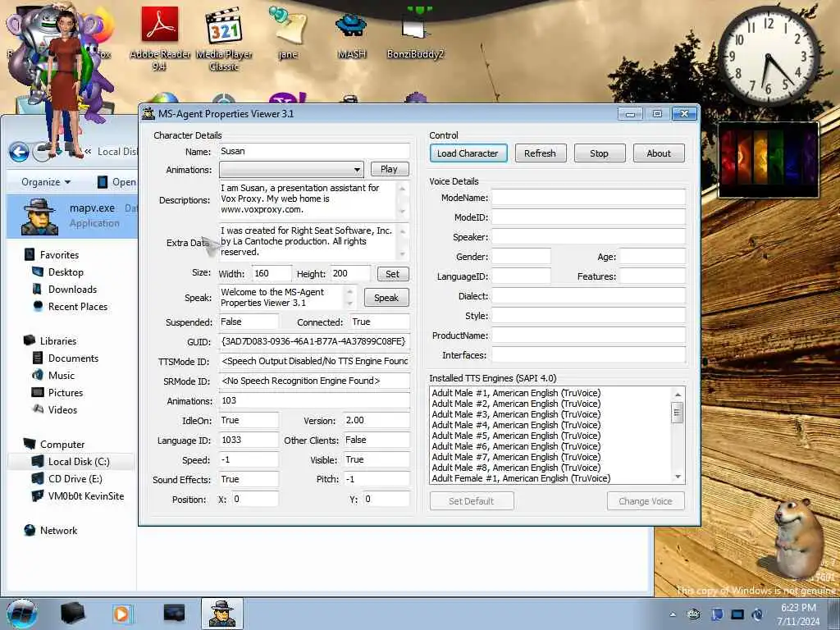
Task: Click the Network icon in Explorer sidebar
Action: point(30,531)
